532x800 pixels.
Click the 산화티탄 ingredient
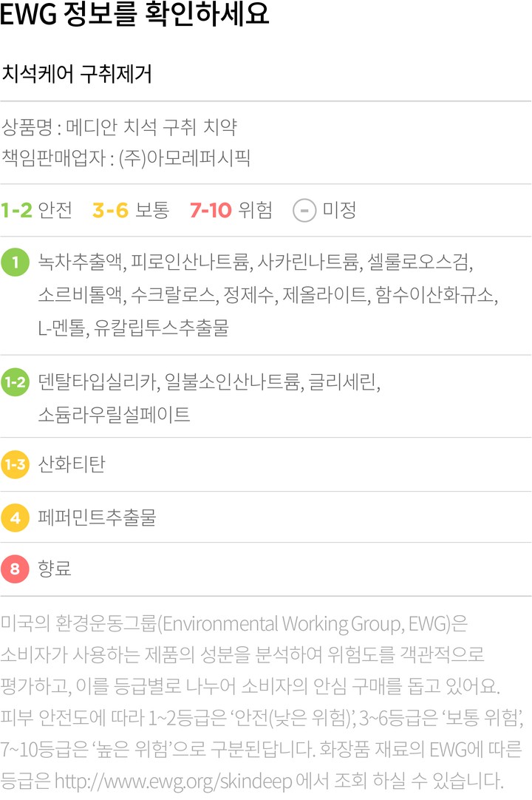click(x=72, y=464)
